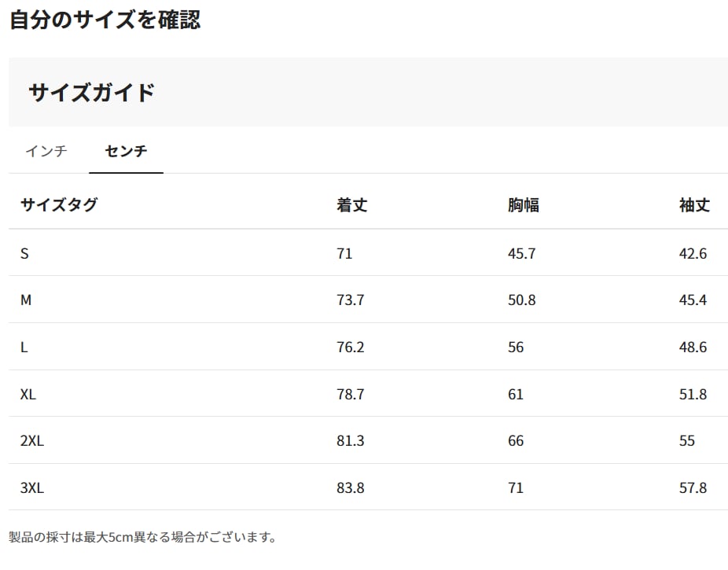
Task: Click the 袖丈 column header
Action: tap(694, 205)
